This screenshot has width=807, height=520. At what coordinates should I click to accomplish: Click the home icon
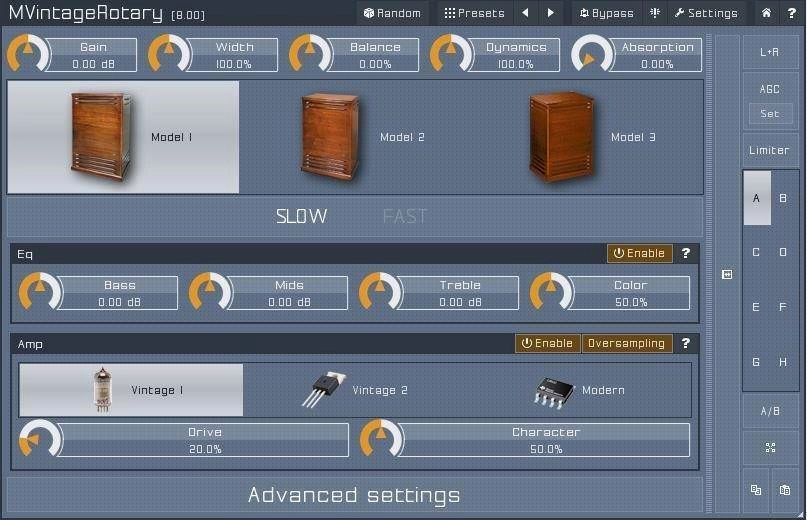click(x=766, y=13)
